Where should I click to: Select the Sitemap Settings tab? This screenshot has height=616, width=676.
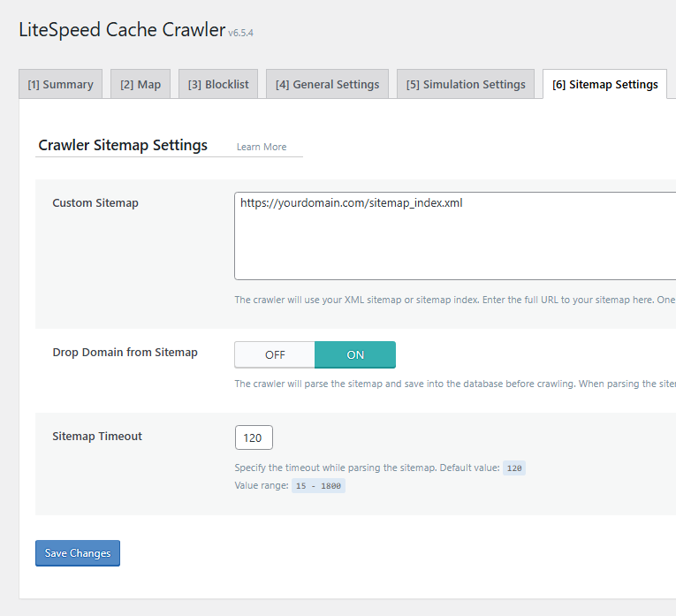[x=604, y=84]
